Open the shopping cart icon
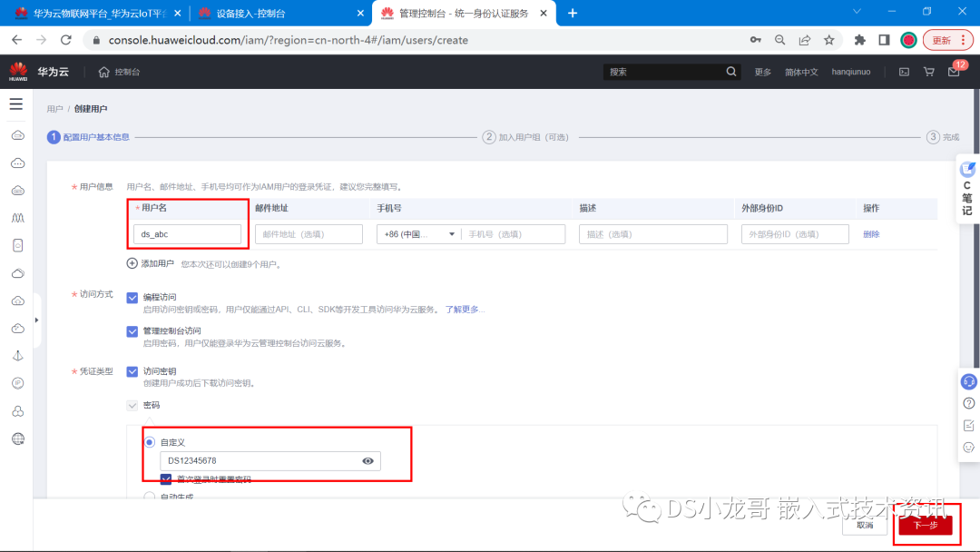 point(929,72)
